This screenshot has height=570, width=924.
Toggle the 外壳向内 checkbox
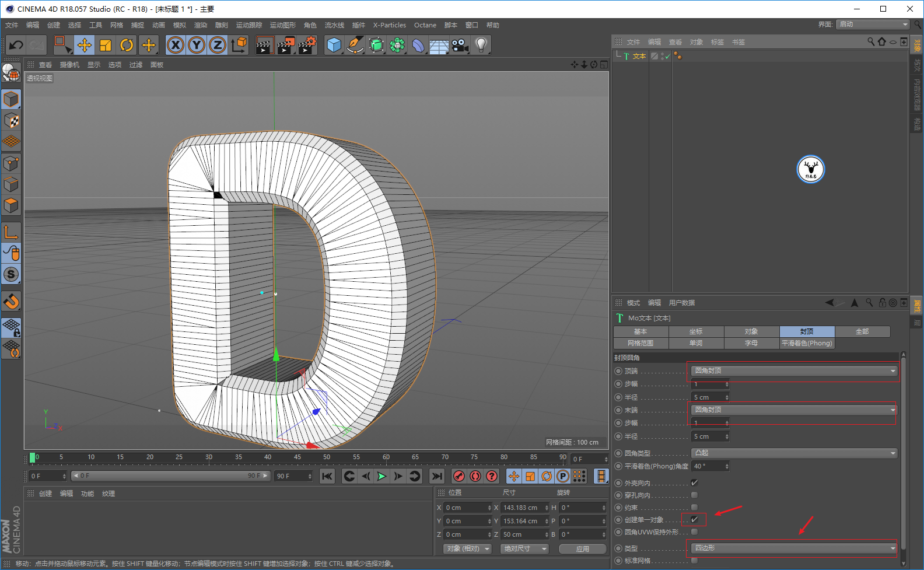coord(694,482)
